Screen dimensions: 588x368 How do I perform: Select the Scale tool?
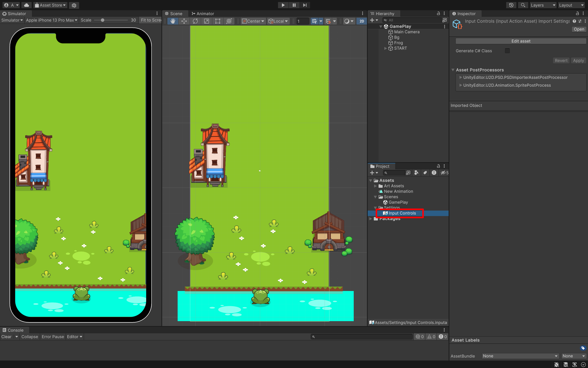pos(206,21)
